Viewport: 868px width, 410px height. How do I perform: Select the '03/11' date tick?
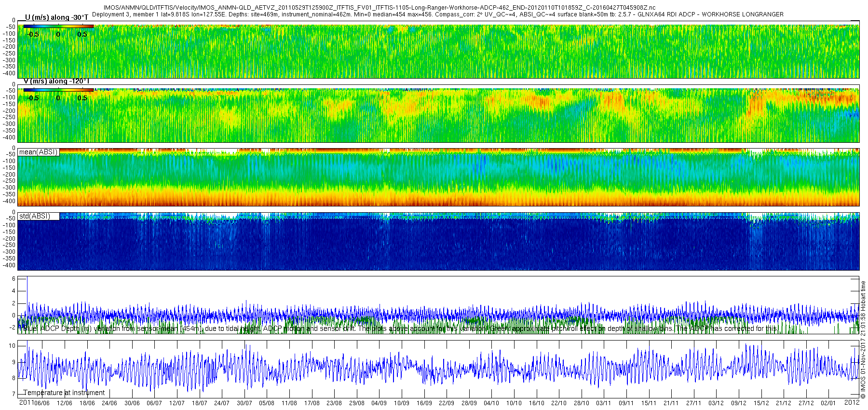click(604, 403)
